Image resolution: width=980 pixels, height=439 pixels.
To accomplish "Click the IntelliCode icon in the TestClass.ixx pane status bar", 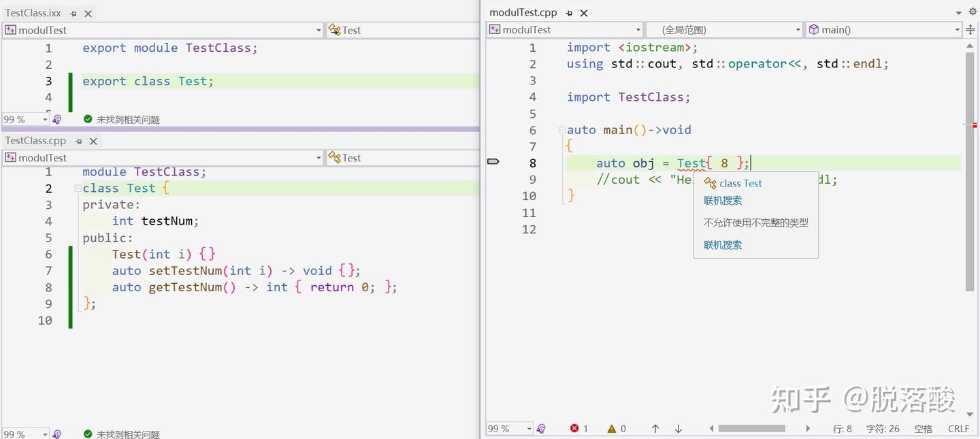I will point(57,119).
